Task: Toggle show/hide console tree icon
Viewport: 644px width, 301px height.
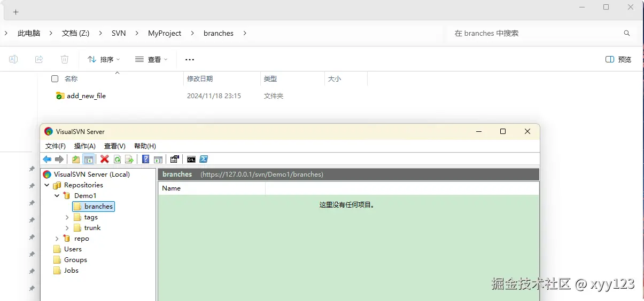Action: pos(89,159)
